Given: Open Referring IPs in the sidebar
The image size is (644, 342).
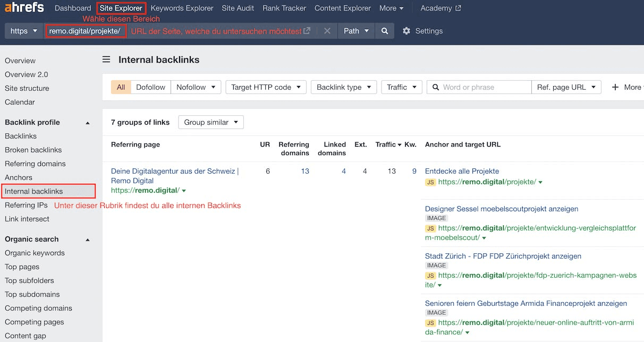Looking at the screenshot, I should click(x=26, y=205).
